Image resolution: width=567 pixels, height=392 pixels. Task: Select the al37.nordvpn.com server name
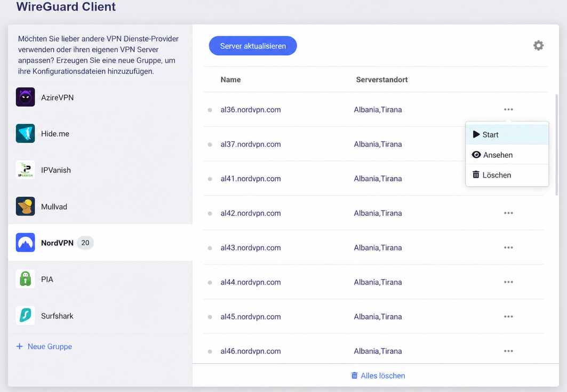(x=251, y=145)
